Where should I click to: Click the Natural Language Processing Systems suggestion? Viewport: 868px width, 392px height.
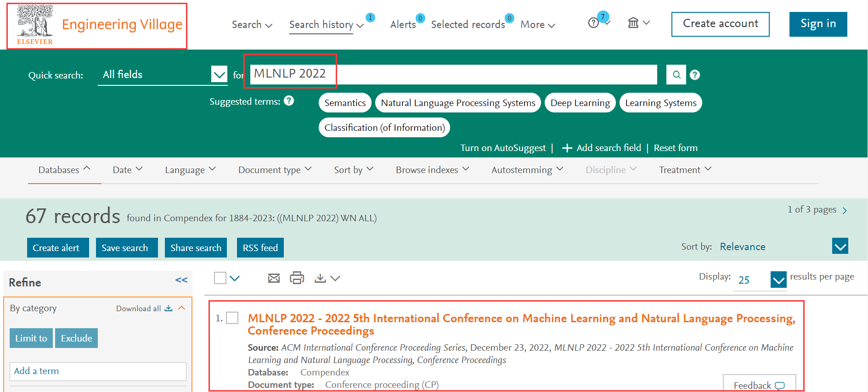[458, 103]
